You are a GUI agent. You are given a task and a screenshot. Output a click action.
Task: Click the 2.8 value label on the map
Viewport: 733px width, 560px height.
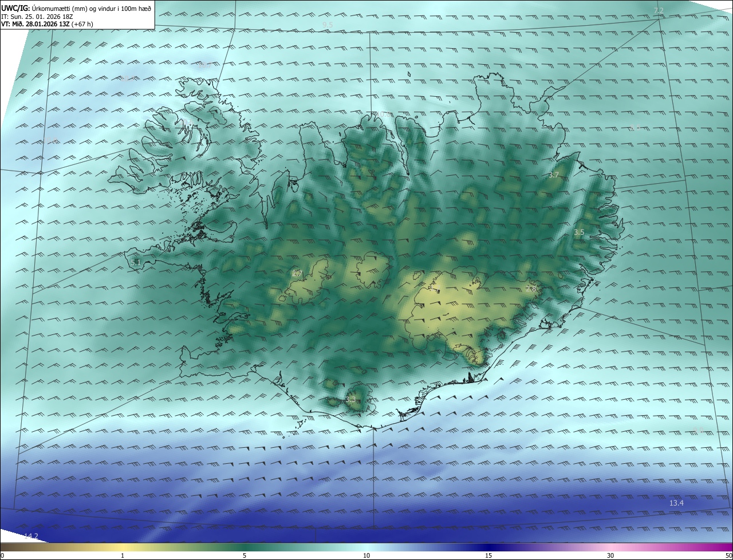[531, 289]
